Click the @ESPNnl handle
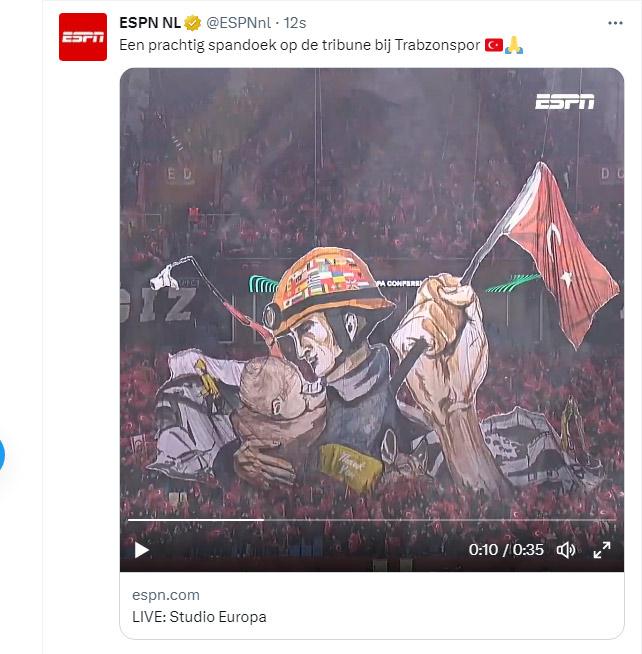 (x=240, y=23)
